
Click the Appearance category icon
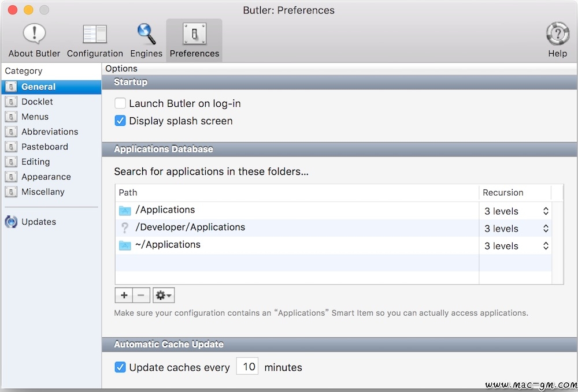click(11, 177)
